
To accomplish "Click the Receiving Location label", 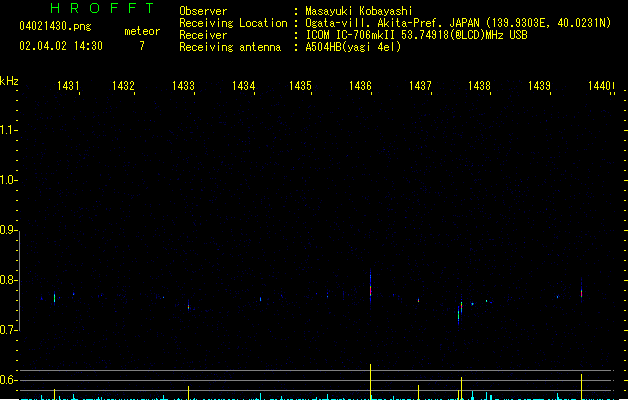I will tap(233, 23).
